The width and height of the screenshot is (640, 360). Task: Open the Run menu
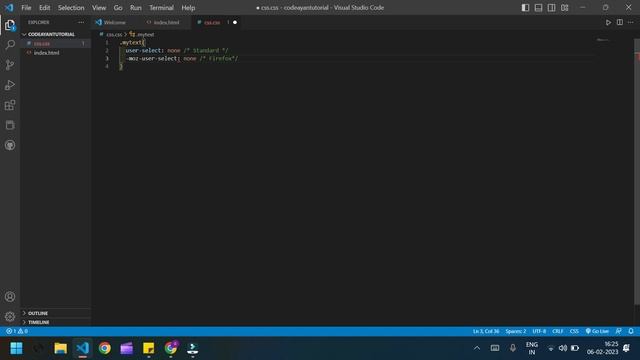[136, 8]
